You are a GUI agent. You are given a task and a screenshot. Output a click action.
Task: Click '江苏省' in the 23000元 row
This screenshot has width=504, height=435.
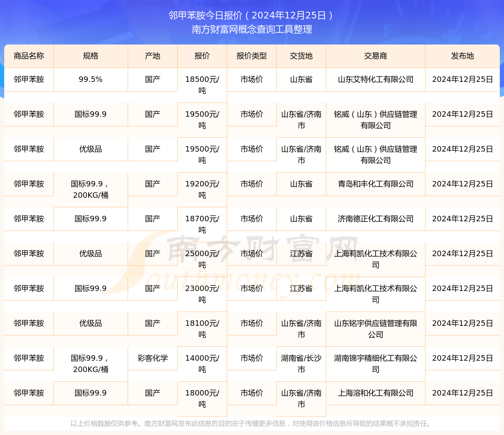pyautogui.click(x=301, y=288)
